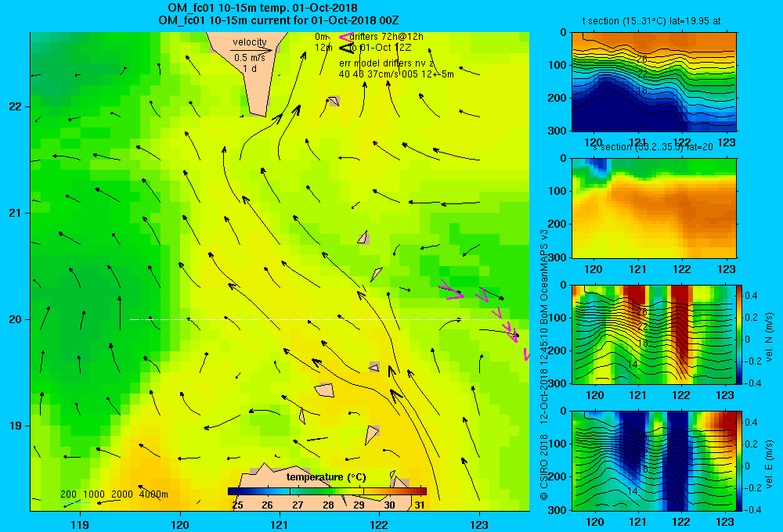Click the 'vel. N (m/s)' colorbar label
Viewport: 783px width, 532px height.
tap(770, 336)
